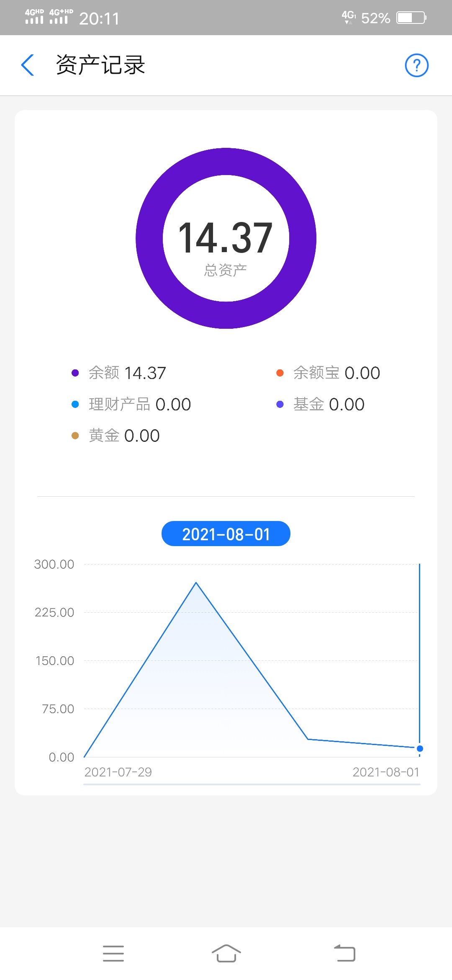
Task: Tap the 150.00 y-axis label
Action: [x=55, y=660]
